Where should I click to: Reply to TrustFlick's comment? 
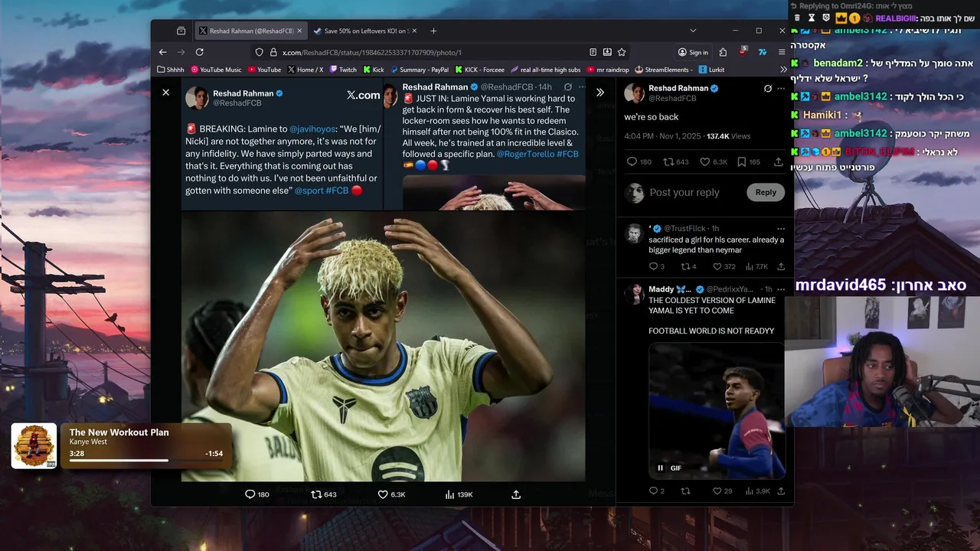click(x=657, y=266)
